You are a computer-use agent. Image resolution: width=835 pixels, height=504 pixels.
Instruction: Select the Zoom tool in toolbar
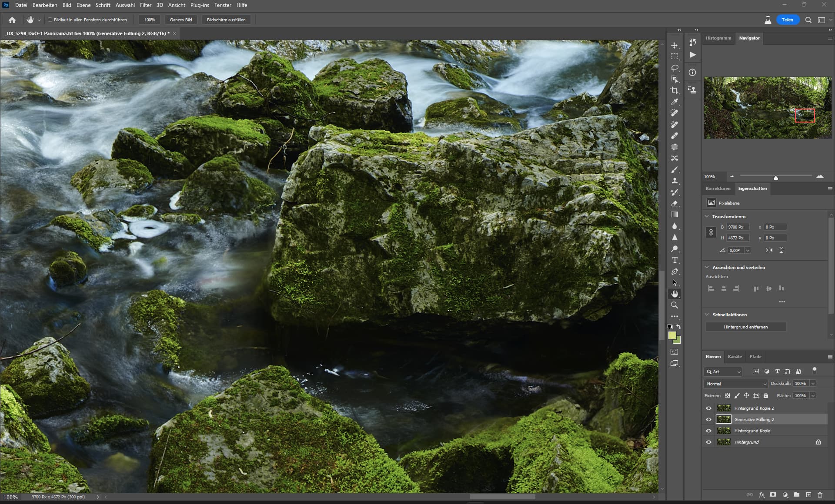click(675, 305)
